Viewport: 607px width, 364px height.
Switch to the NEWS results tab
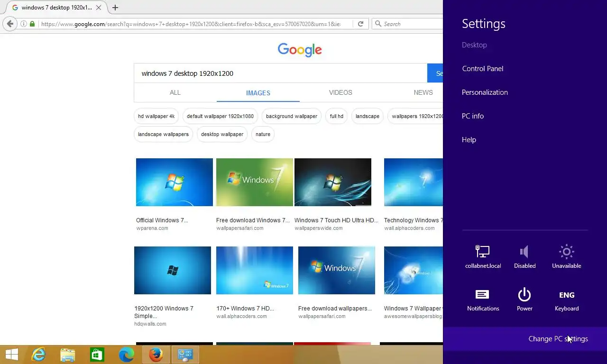click(x=423, y=92)
